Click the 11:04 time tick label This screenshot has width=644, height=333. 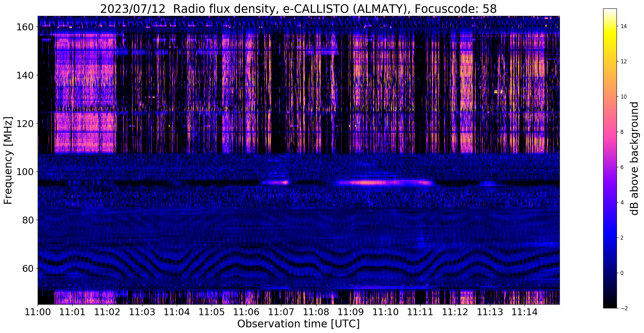tap(177, 312)
